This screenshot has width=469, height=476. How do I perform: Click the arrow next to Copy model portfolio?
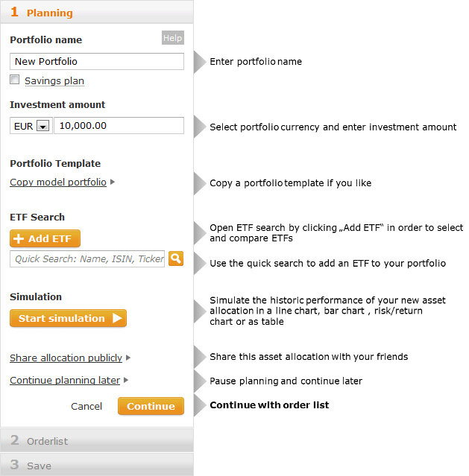pyautogui.click(x=113, y=182)
